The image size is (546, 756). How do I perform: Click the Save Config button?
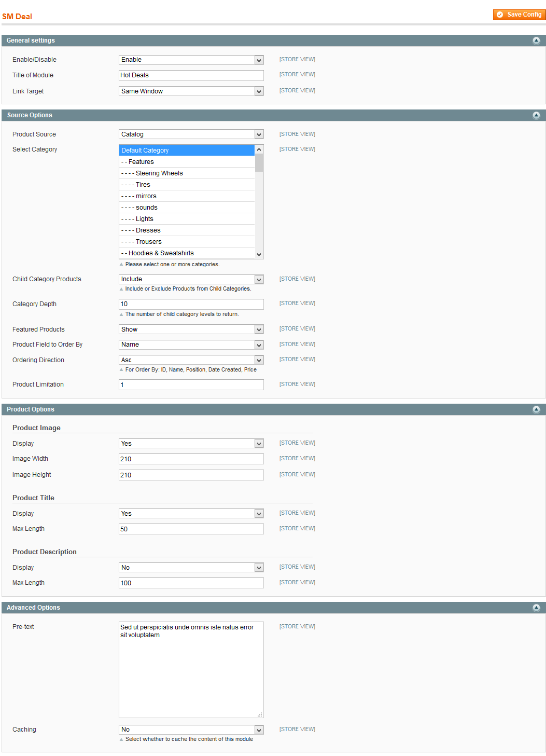pos(519,15)
